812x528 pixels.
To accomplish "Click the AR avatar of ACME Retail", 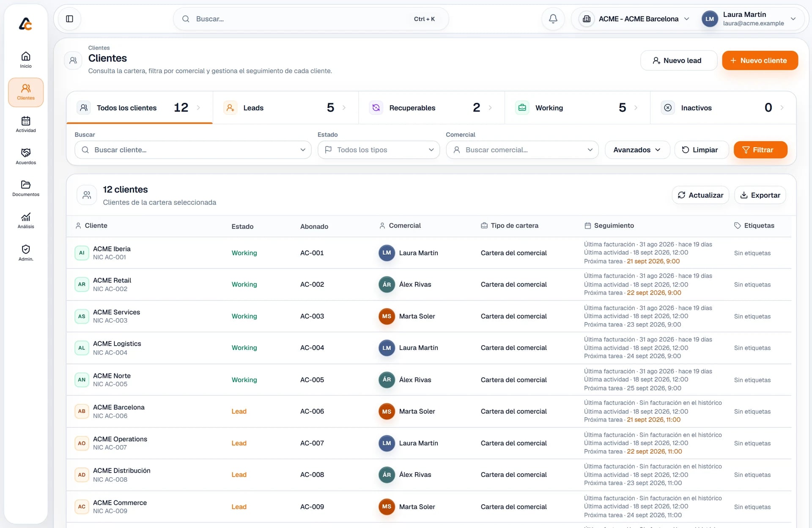I will click(82, 285).
